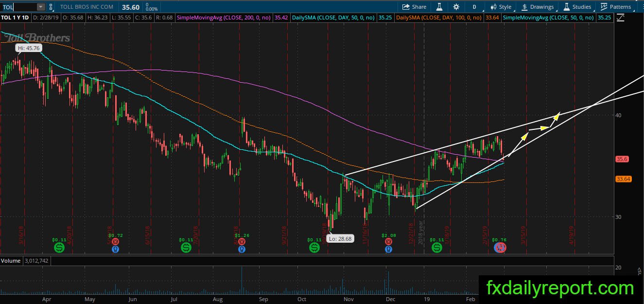Open the Patterns menu
The height and width of the screenshot is (304, 644).
616,7
